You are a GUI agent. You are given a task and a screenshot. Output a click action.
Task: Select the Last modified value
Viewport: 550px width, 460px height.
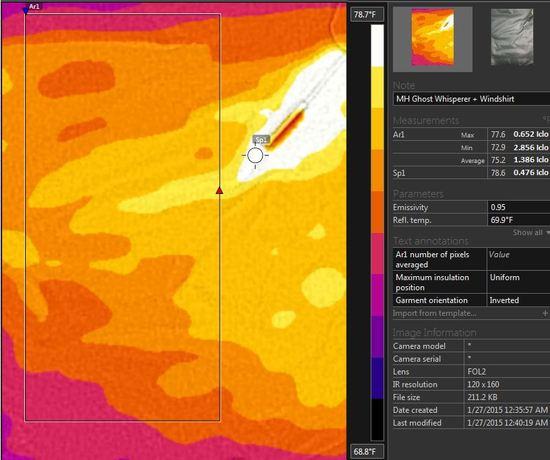508,423
